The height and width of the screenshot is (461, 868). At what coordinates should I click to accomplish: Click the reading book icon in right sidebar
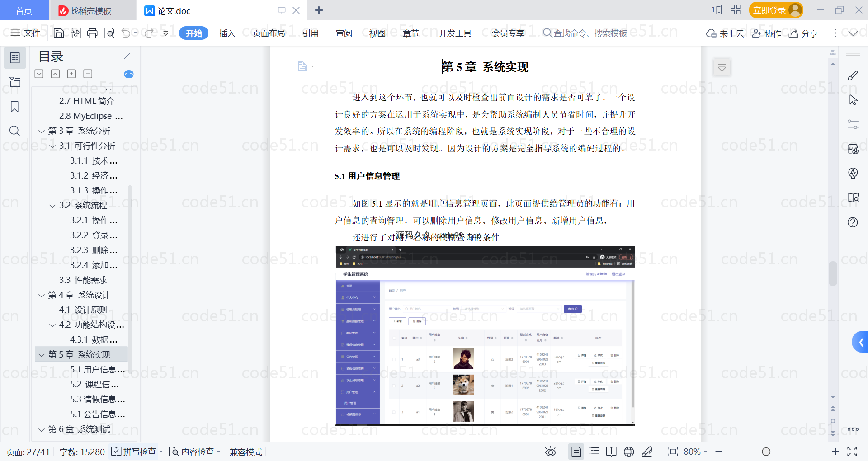pos(853,198)
